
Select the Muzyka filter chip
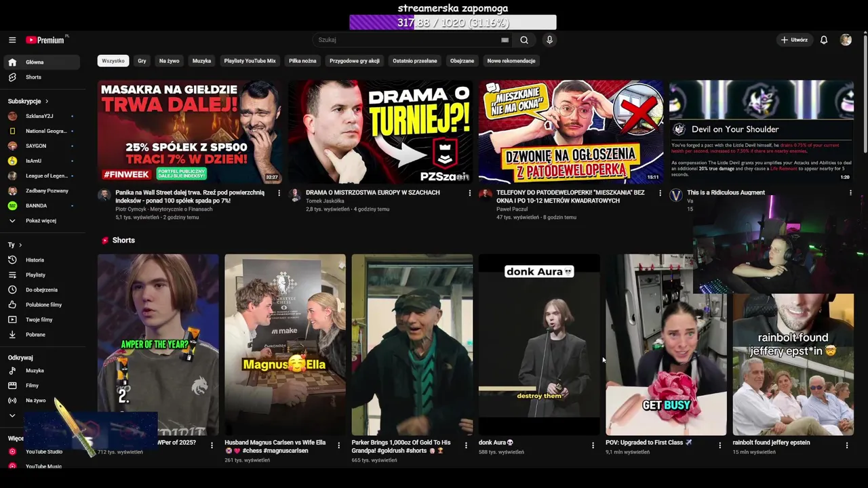[x=201, y=61]
